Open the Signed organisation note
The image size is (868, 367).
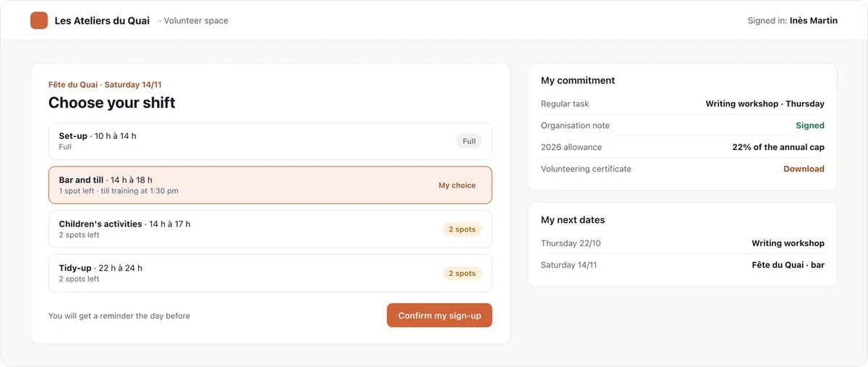point(810,125)
